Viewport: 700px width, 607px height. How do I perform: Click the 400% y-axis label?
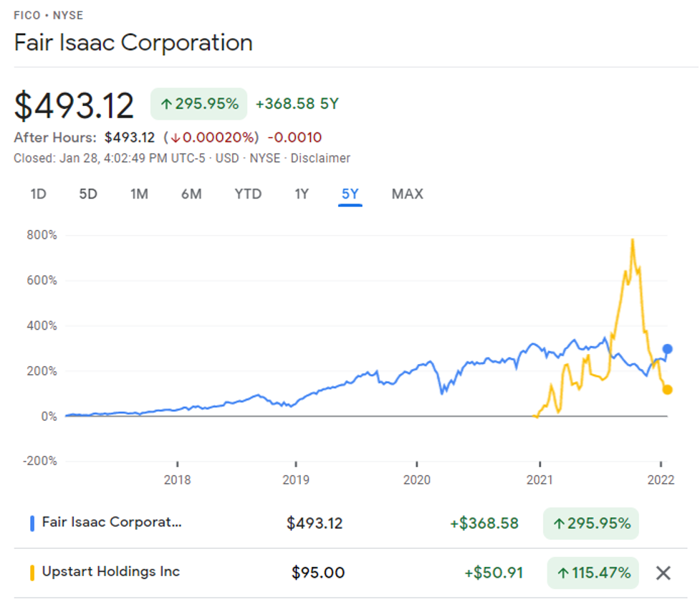pos(42,325)
